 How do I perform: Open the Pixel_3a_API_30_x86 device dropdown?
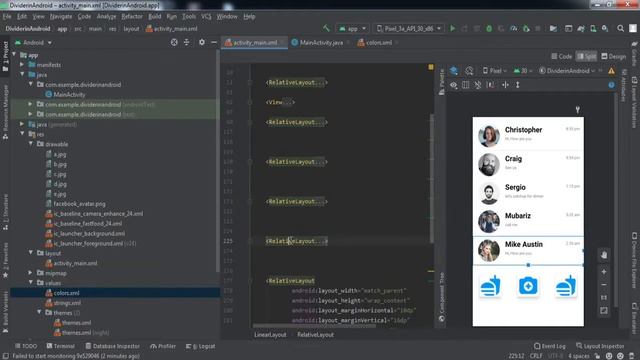pyautogui.click(x=409, y=29)
